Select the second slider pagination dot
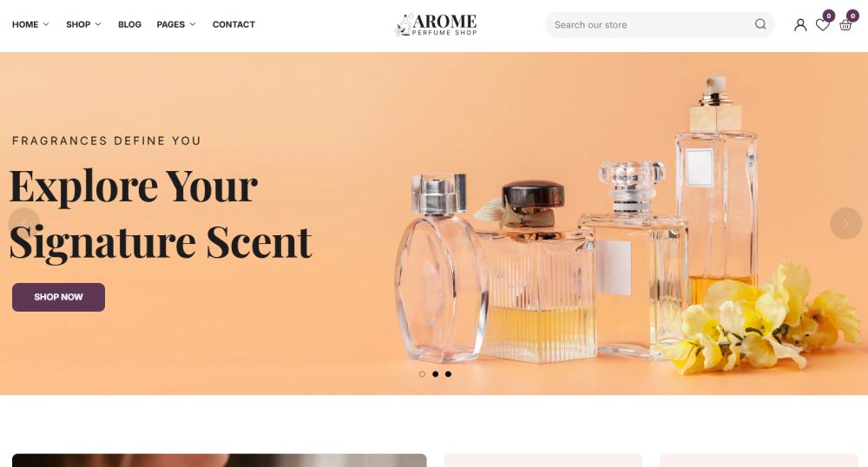This screenshot has width=868, height=467. coord(435,374)
